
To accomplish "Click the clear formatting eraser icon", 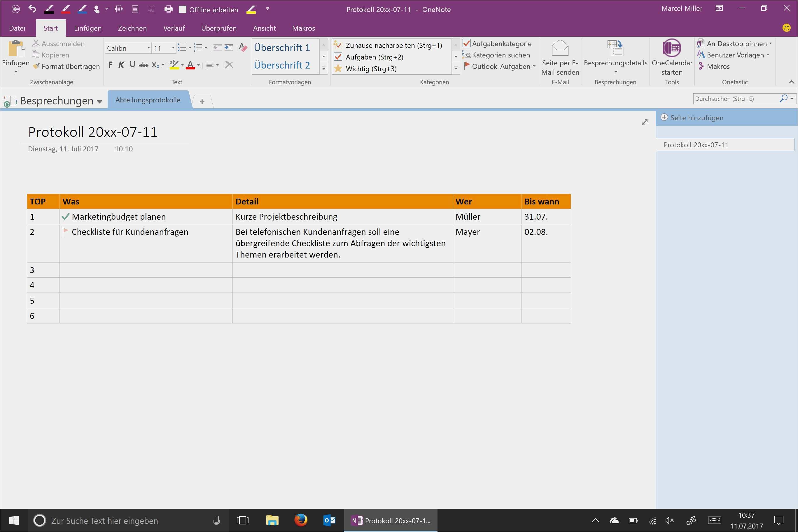I will tap(243, 48).
